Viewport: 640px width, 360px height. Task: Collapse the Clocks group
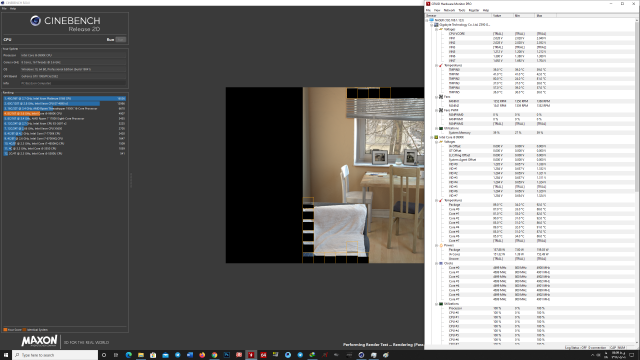436,263
